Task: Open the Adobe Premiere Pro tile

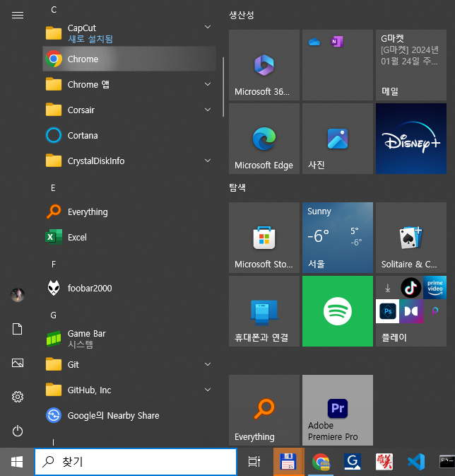Action: point(338,410)
